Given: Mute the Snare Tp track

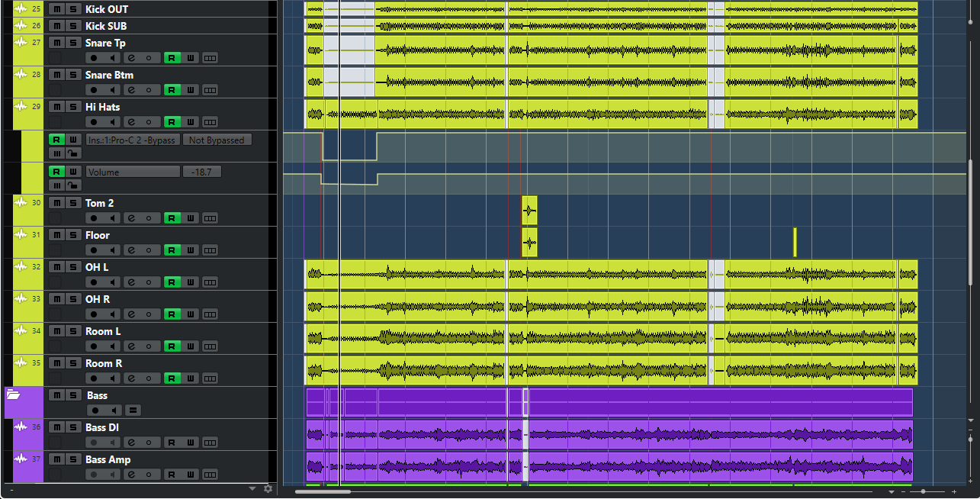Looking at the screenshot, I should [56, 43].
